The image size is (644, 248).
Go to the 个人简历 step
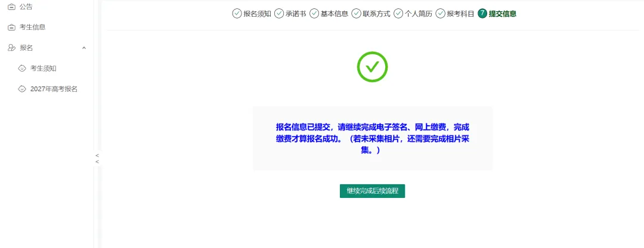[x=419, y=14]
